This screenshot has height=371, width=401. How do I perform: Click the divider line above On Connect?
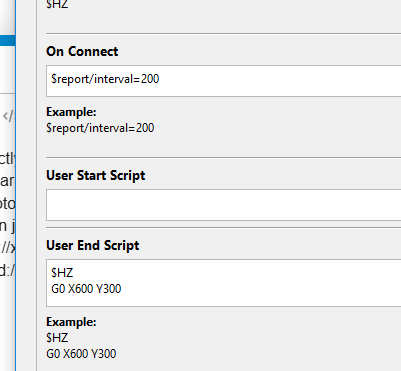[223, 33]
